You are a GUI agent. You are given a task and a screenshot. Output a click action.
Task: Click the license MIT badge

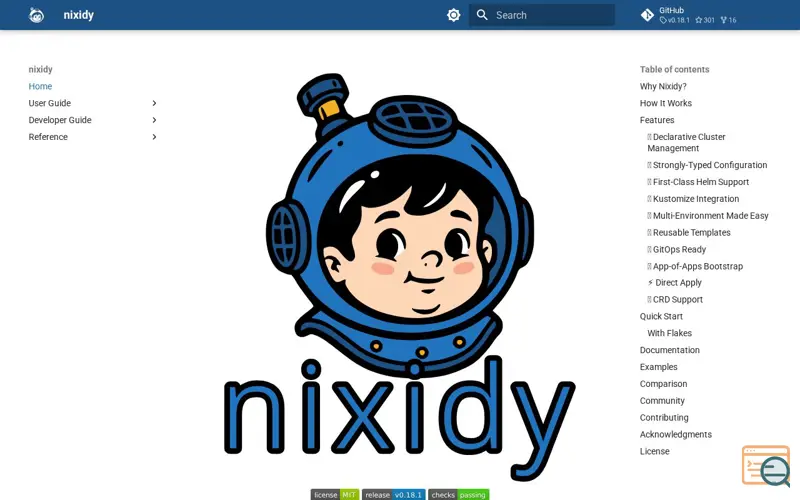click(x=335, y=494)
